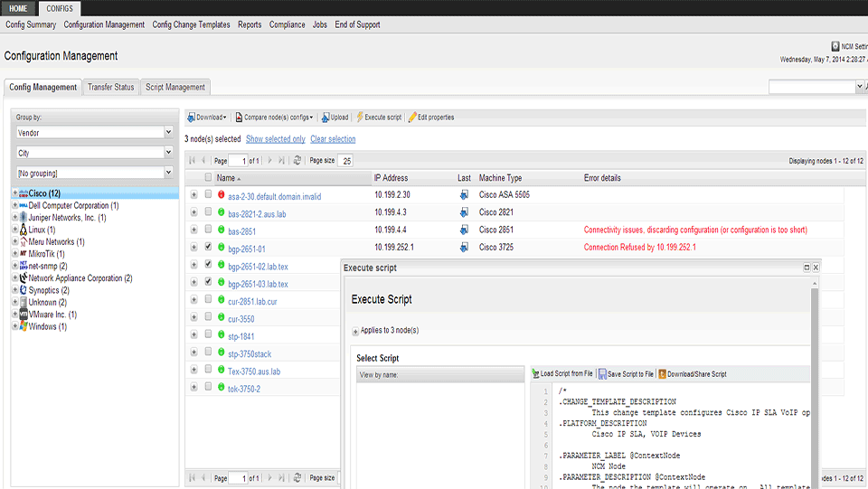
Task: Open the Transfer Status tab
Action: coord(110,87)
